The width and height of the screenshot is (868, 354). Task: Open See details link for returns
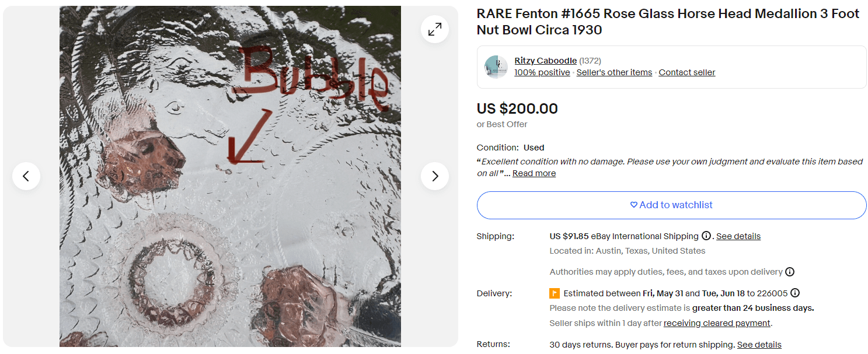pyautogui.click(x=759, y=345)
